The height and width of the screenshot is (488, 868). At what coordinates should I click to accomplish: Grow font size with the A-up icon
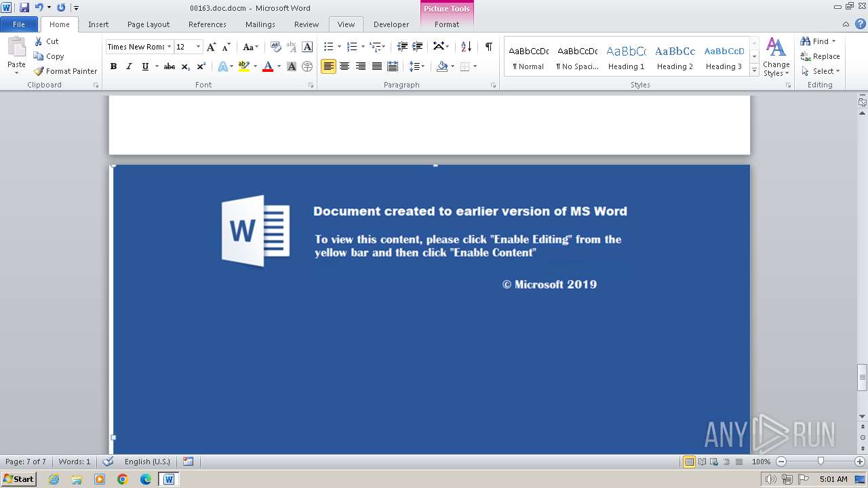click(x=212, y=47)
